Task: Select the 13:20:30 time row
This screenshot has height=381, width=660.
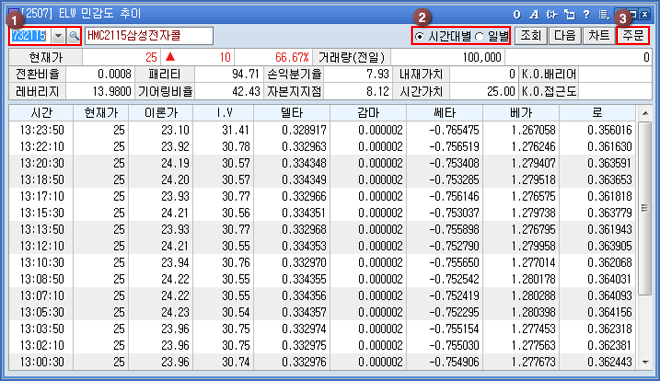Action: (x=322, y=163)
